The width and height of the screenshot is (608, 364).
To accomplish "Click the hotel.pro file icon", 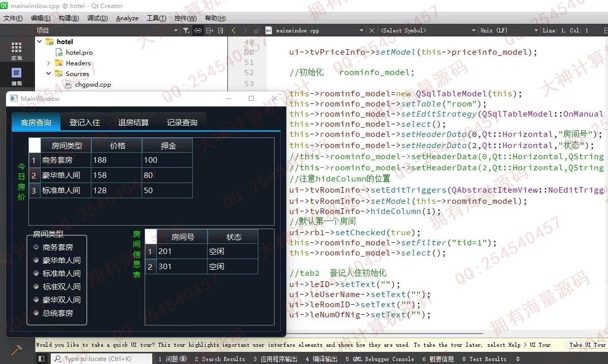I will click(x=59, y=52).
